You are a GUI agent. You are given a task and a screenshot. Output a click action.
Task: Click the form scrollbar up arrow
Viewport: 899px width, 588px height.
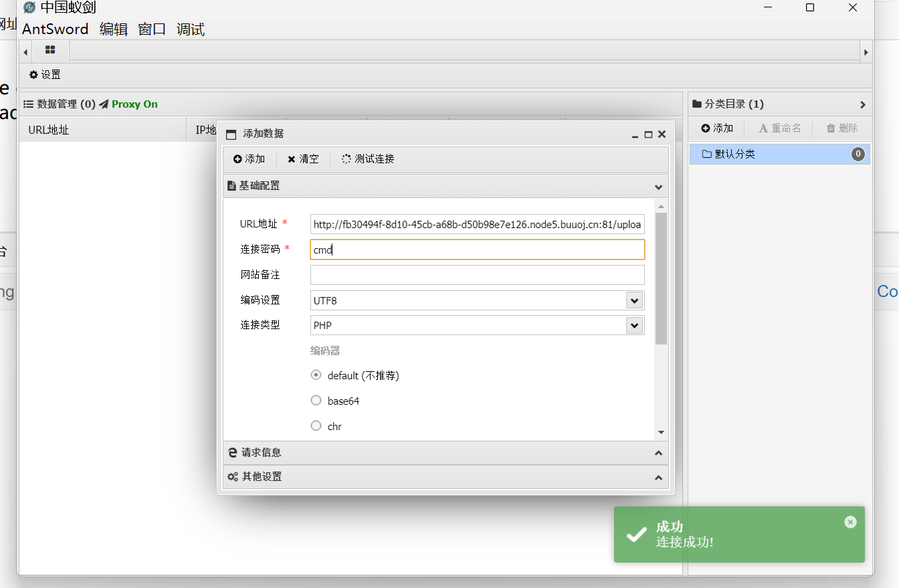[x=661, y=206]
